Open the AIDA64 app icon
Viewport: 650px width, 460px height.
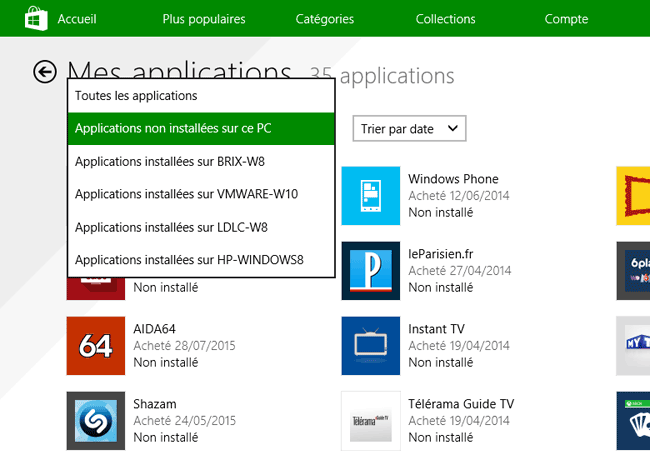(x=96, y=346)
